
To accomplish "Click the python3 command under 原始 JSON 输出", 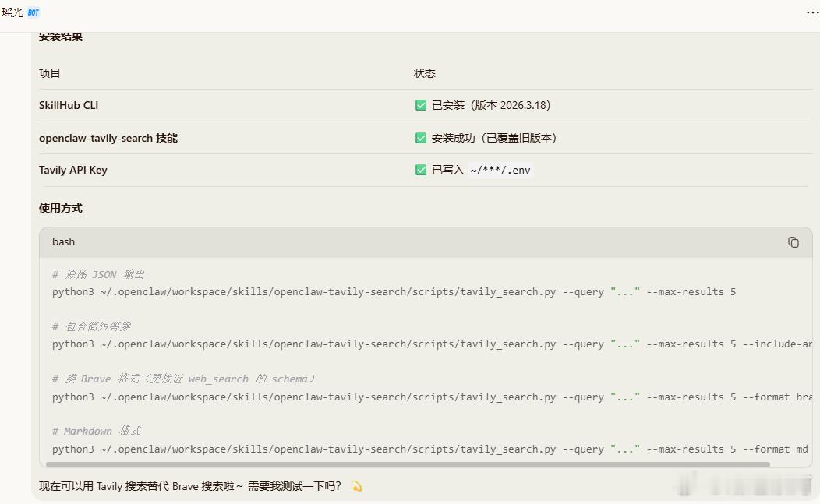I will 394,292.
